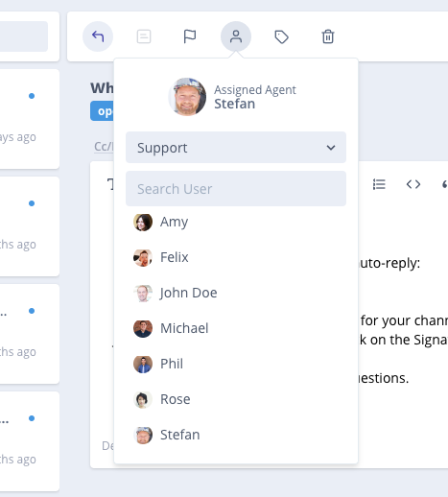448x497 pixels.
Task: Expand the Support team dropdown
Action: point(236,148)
